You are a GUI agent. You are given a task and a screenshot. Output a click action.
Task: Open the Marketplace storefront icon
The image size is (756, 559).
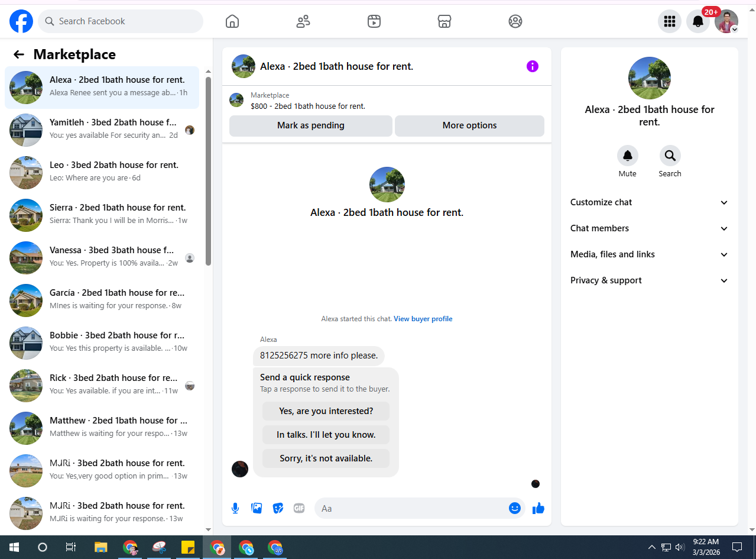click(x=444, y=21)
